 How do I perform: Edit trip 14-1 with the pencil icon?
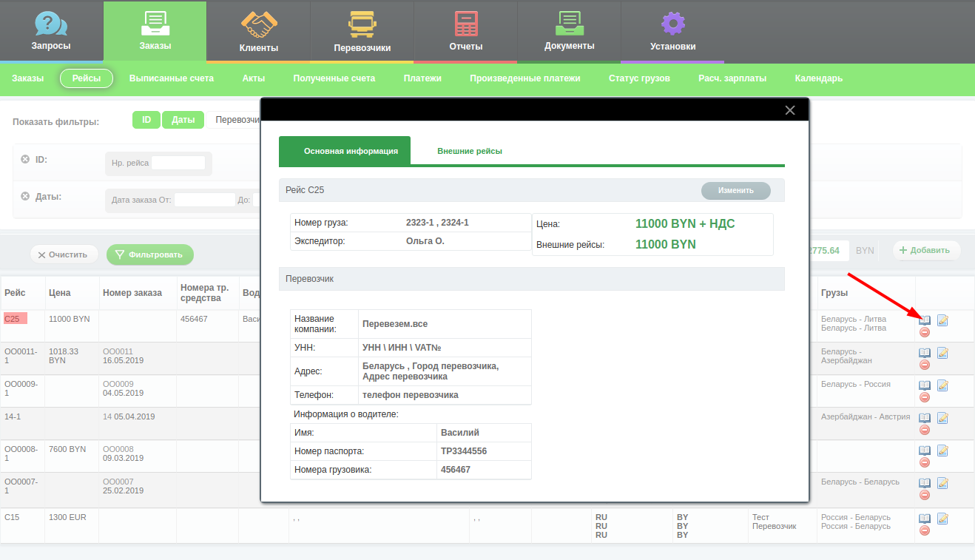pos(942,418)
